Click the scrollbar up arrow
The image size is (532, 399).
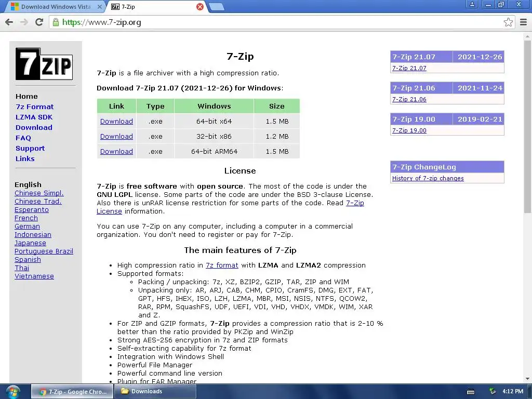pos(528,36)
